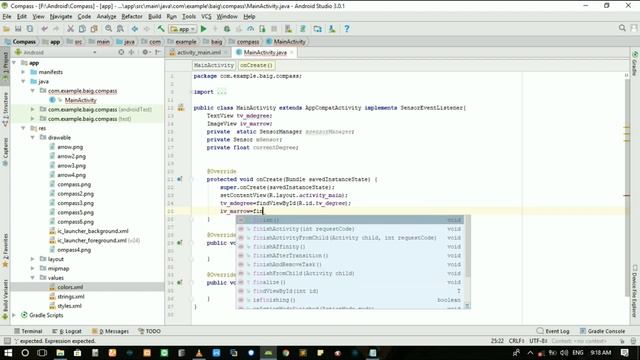Viewport: 640px width, 360px height.
Task: Expand the layout folder
Action: click(x=33, y=259)
